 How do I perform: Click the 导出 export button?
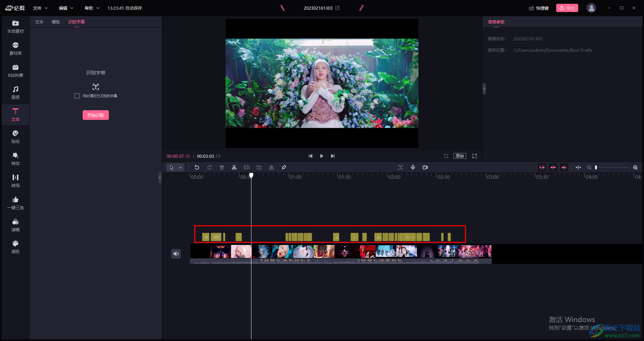(567, 8)
